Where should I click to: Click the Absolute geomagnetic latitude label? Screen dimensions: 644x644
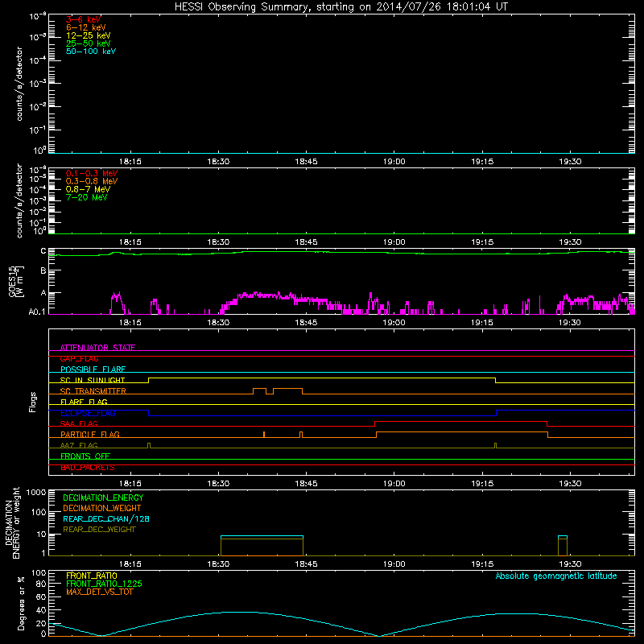pos(556,576)
